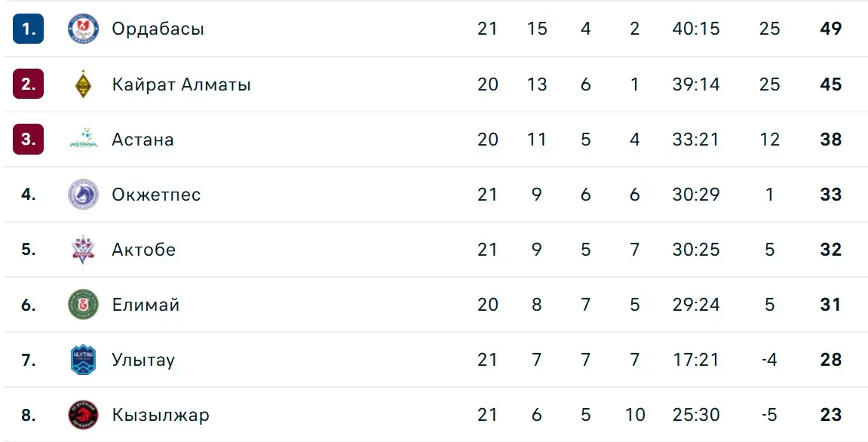Viewport: 868px width, 442px height.
Task: Click the Актобе team name
Action: [144, 249]
